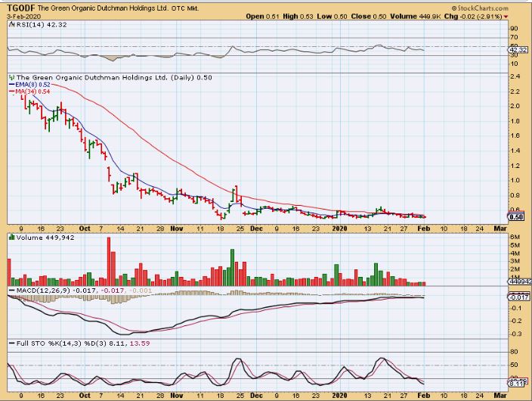Click the 80 stochastic axis label
Screen dimensions: 532x401
[x=514, y=352]
